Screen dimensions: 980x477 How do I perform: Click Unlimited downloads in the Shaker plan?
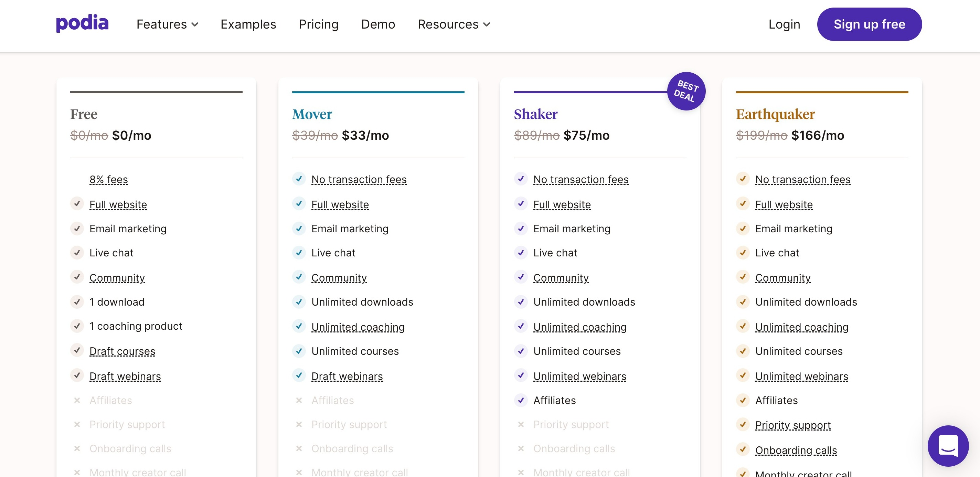(x=584, y=302)
